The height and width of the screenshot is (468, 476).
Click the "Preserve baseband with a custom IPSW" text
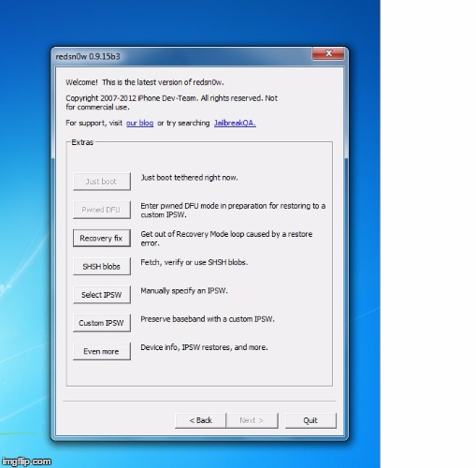click(x=208, y=319)
